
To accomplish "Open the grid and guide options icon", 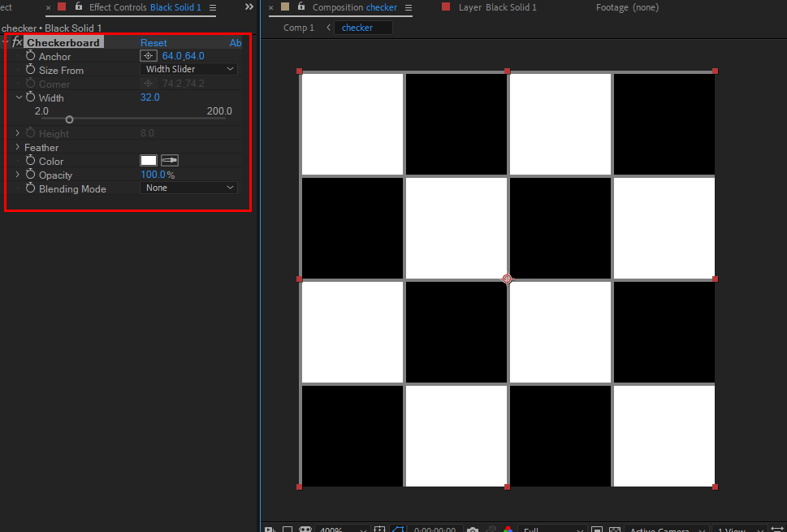I will (x=378, y=529).
